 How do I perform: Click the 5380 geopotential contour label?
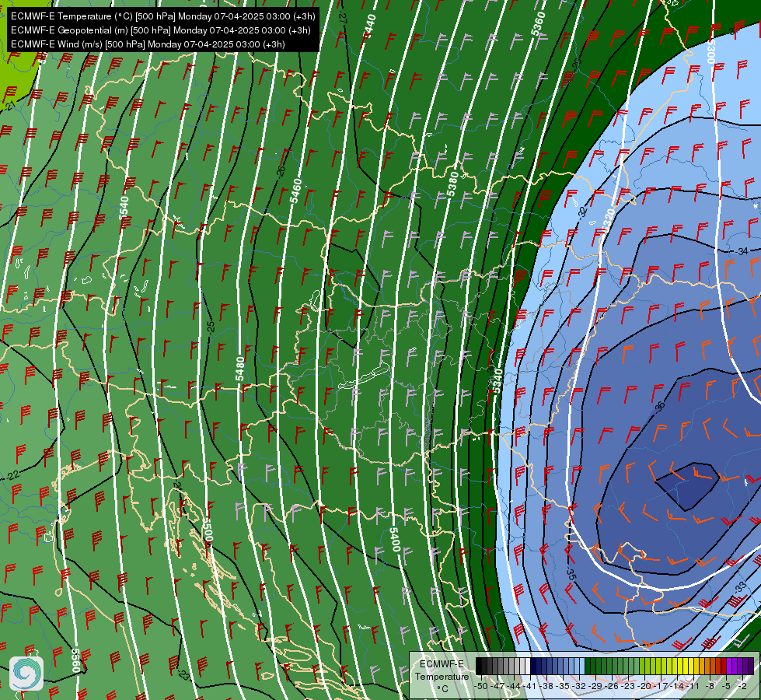pyautogui.click(x=452, y=184)
